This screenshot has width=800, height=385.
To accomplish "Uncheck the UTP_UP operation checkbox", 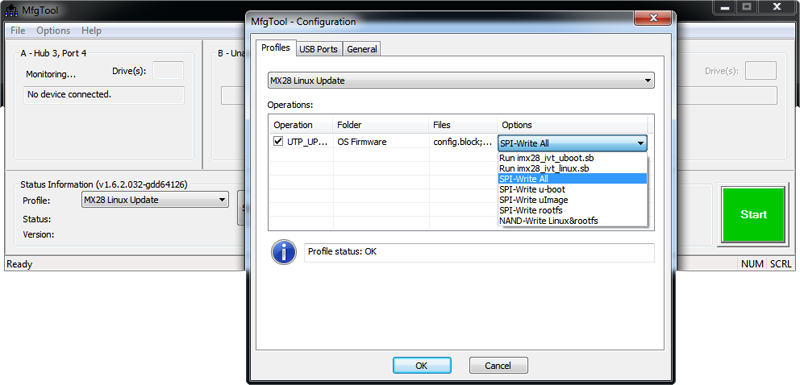I will (278, 142).
